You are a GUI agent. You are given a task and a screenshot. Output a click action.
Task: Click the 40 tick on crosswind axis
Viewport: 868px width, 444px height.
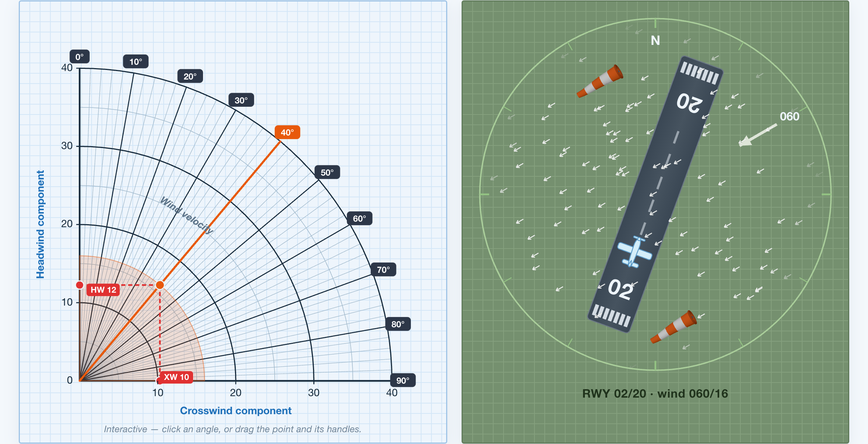tap(392, 392)
